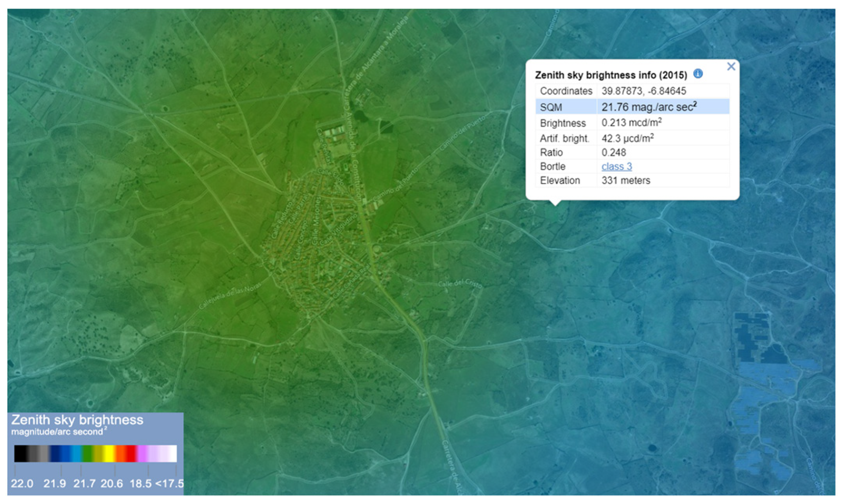
Task: Click the black swatch in legend
Action: tap(20, 453)
